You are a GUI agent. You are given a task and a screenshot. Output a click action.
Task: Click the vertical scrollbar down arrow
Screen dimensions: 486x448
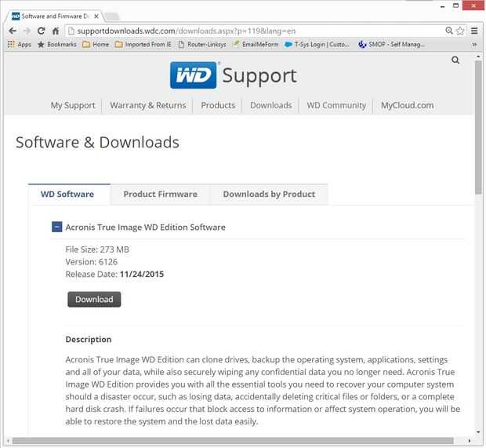tap(479, 432)
